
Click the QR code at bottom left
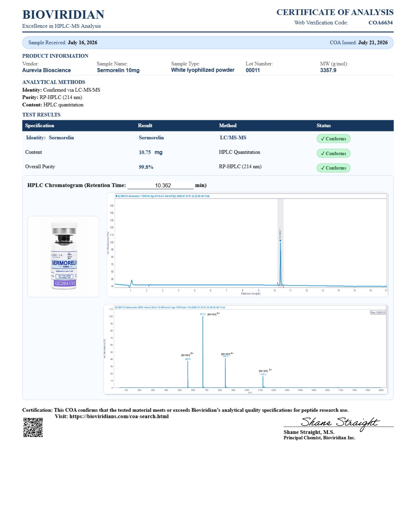[33, 427]
